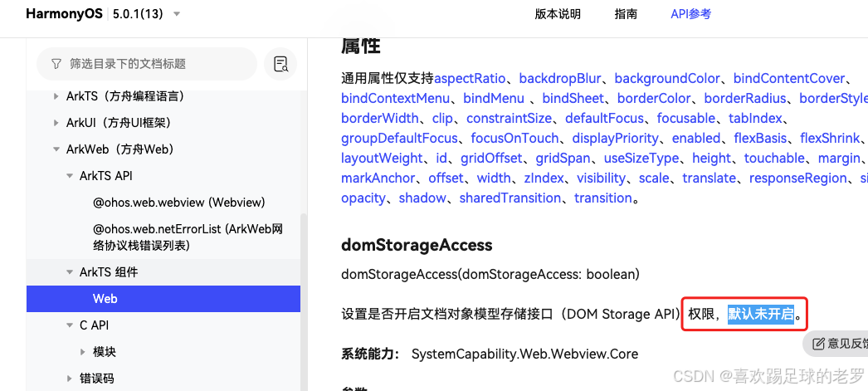
Task: Open the height attribute link
Action: (711, 158)
